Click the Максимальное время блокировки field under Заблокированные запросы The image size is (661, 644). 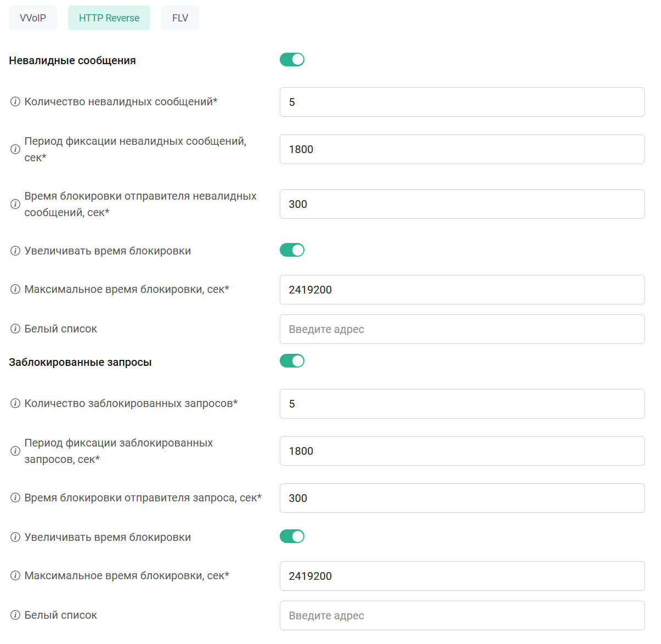[462, 576]
